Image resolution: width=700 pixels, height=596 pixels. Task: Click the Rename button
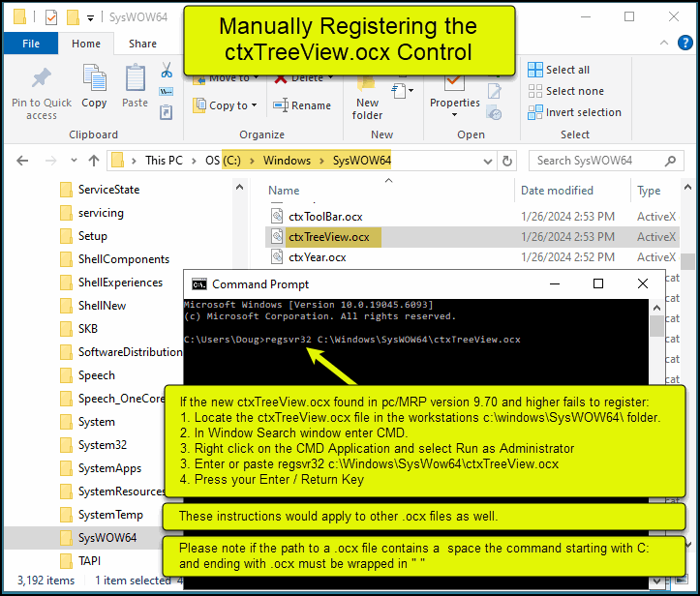tap(302, 105)
